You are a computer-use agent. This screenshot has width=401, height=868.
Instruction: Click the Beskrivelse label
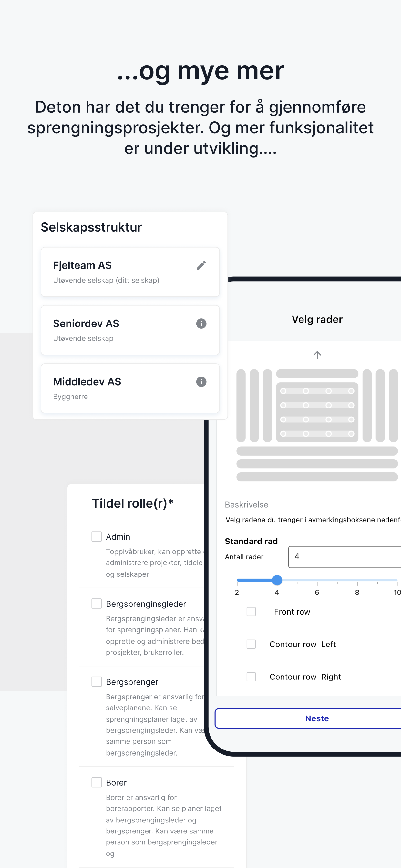pyautogui.click(x=247, y=505)
